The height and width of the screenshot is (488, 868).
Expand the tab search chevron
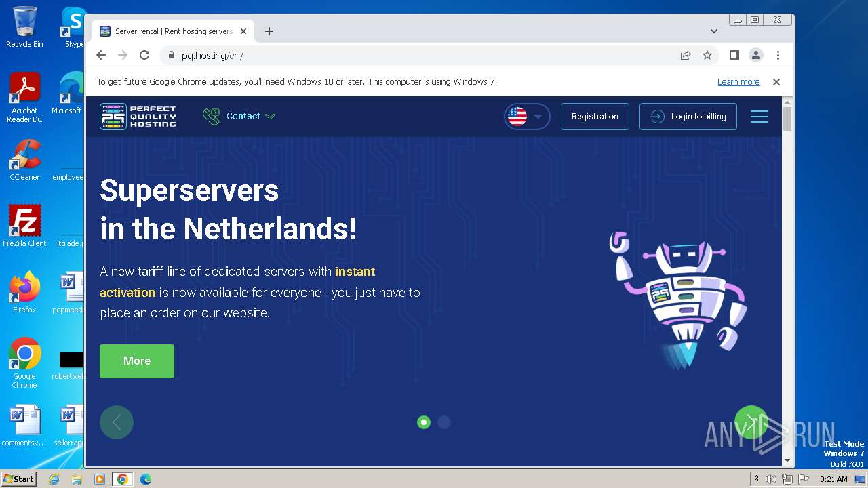click(x=714, y=31)
